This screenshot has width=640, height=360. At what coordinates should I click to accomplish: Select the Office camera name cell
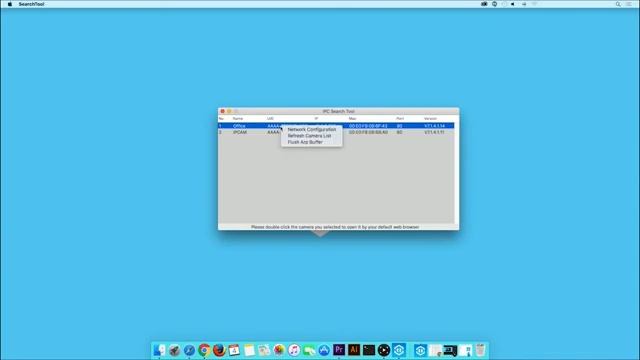pos(239,126)
